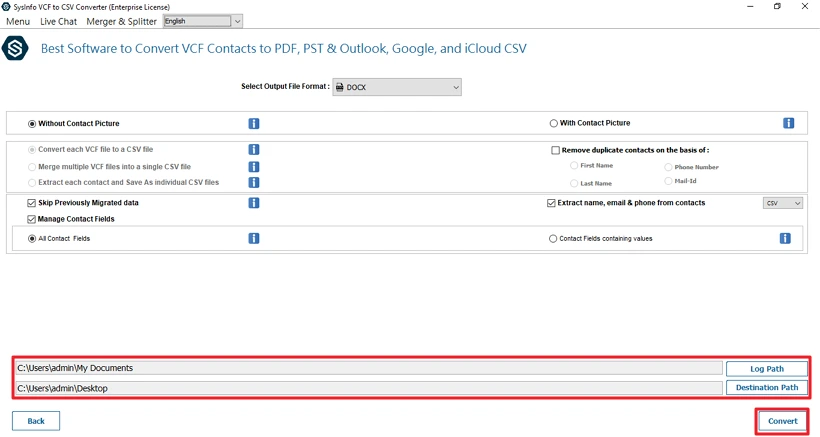Image resolution: width=820 pixels, height=437 pixels.
Task: Enable Remove duplicate contacts checkbox
Action: click(555, 150)
